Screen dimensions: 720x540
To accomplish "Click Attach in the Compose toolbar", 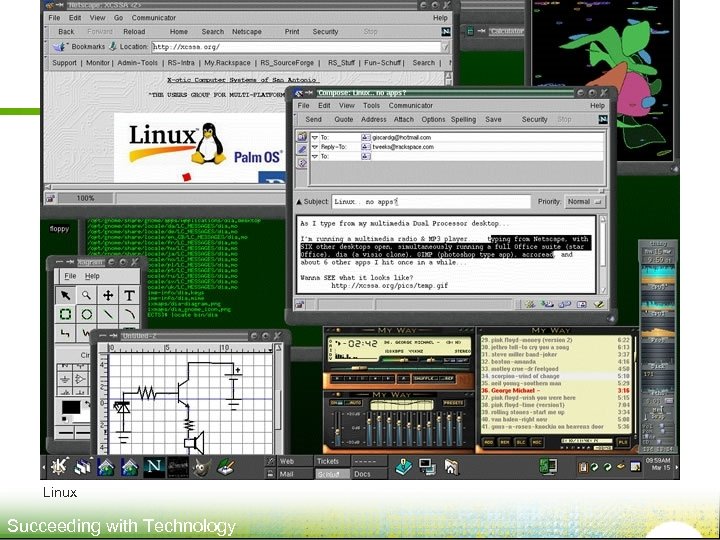I will point(403,119).
